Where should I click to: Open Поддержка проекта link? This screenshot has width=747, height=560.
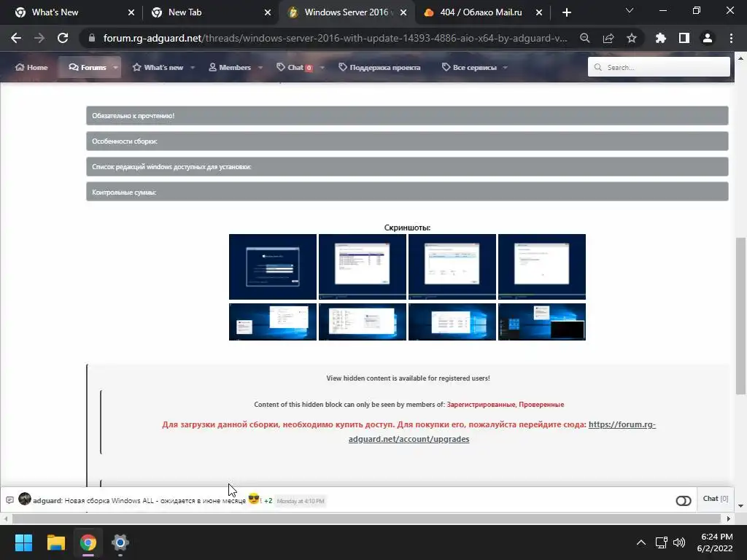click(379, 67)
